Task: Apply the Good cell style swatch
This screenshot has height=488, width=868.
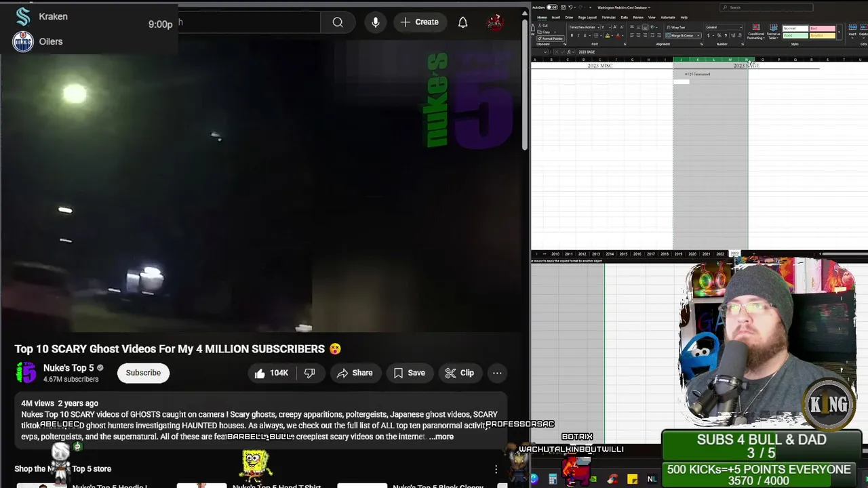Action: [796, 35]
